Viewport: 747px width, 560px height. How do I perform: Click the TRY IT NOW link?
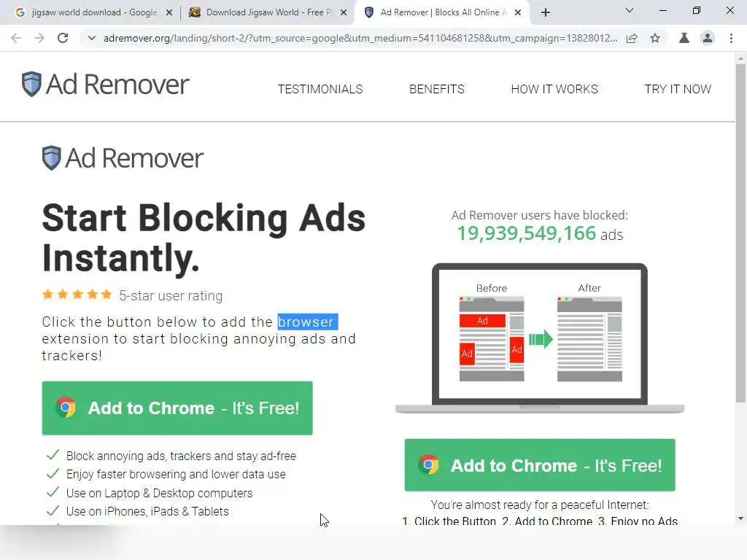click(678, 89)
